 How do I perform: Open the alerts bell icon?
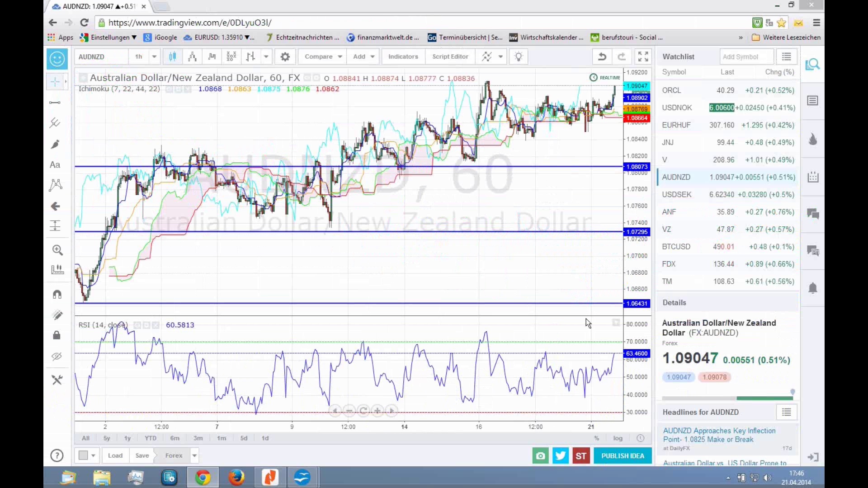tap(812, 288)
